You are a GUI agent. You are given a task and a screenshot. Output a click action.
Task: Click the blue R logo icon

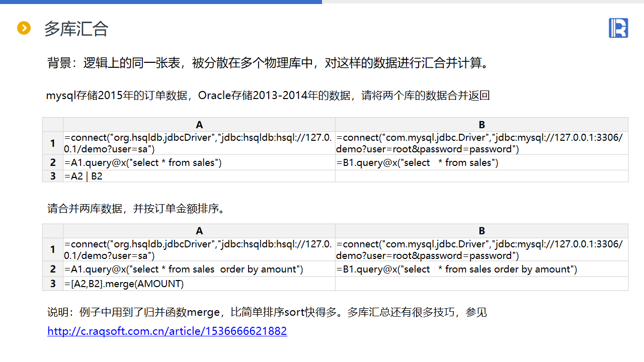(618, 28)
